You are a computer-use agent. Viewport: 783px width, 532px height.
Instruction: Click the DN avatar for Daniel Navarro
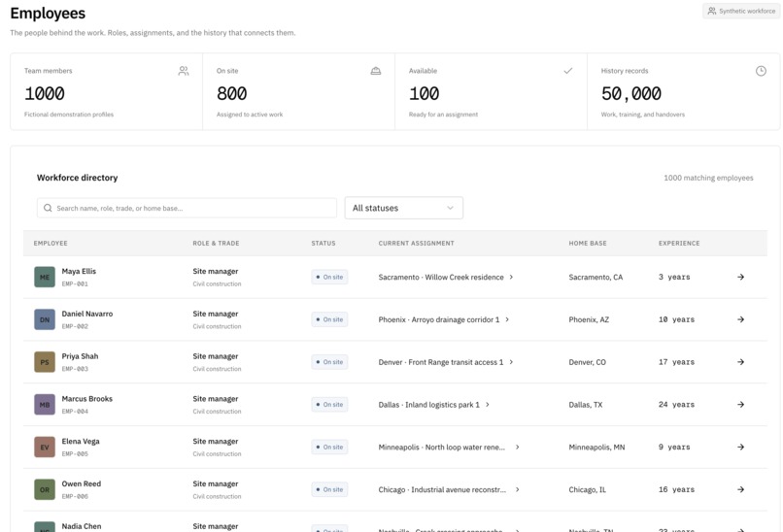(45, 319)
